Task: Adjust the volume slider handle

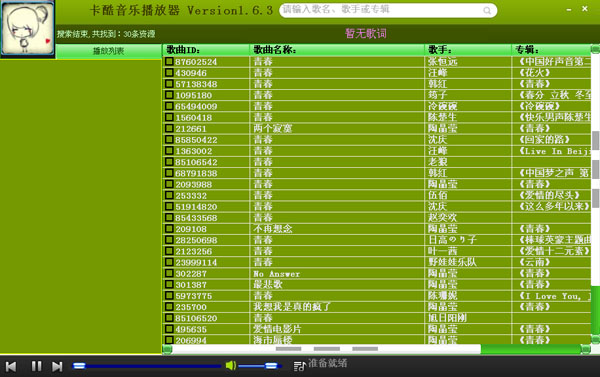Action: tap(271, 366)
